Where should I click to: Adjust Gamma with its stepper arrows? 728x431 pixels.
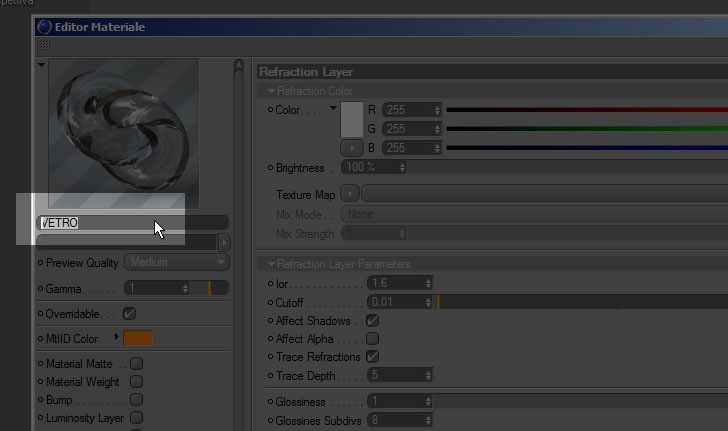click(x=185, y=288)
